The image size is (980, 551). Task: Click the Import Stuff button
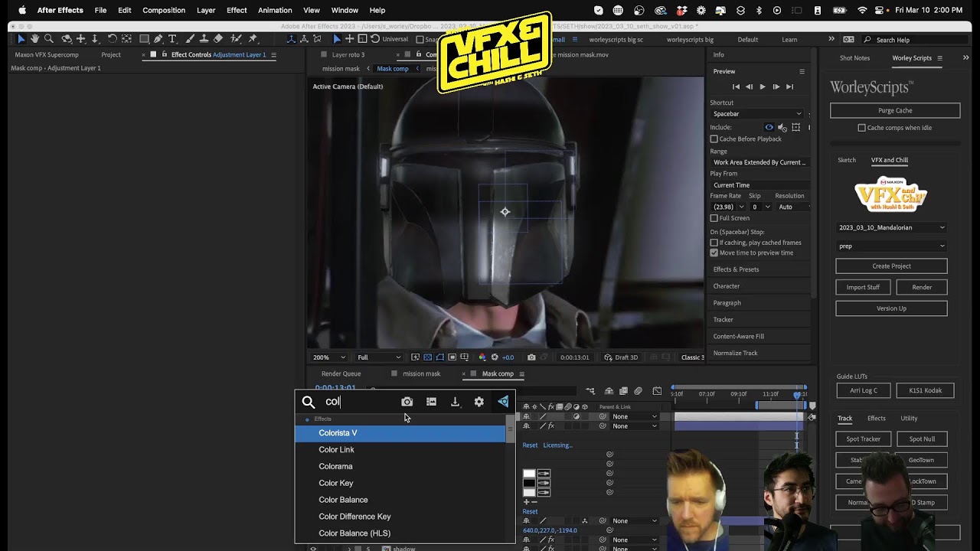(863, 287)
